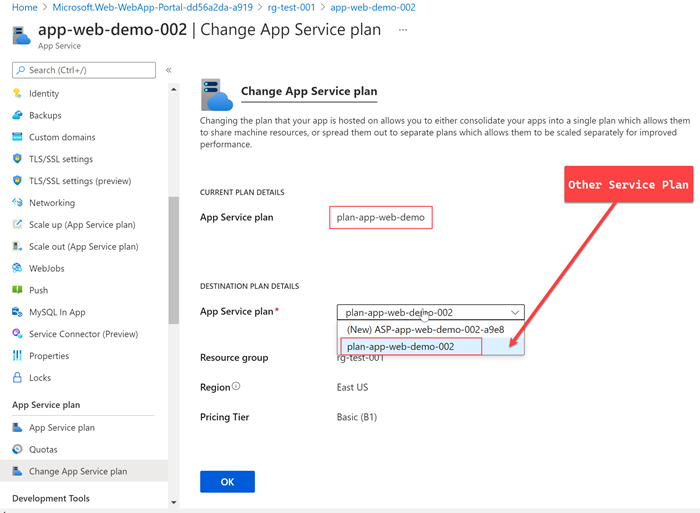700x513 pixels.
Task: Go to Home breadcrumb
Action: click(24, 8)
